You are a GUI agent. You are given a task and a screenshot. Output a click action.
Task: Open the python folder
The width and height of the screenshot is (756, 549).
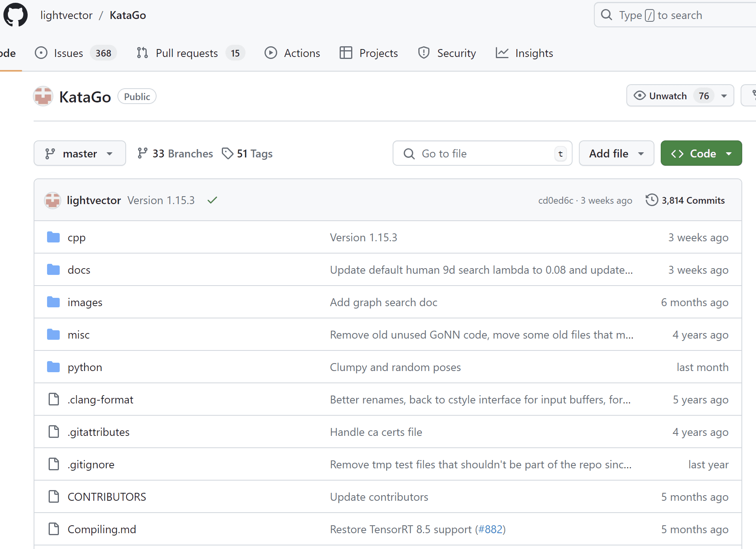(85, 367)
